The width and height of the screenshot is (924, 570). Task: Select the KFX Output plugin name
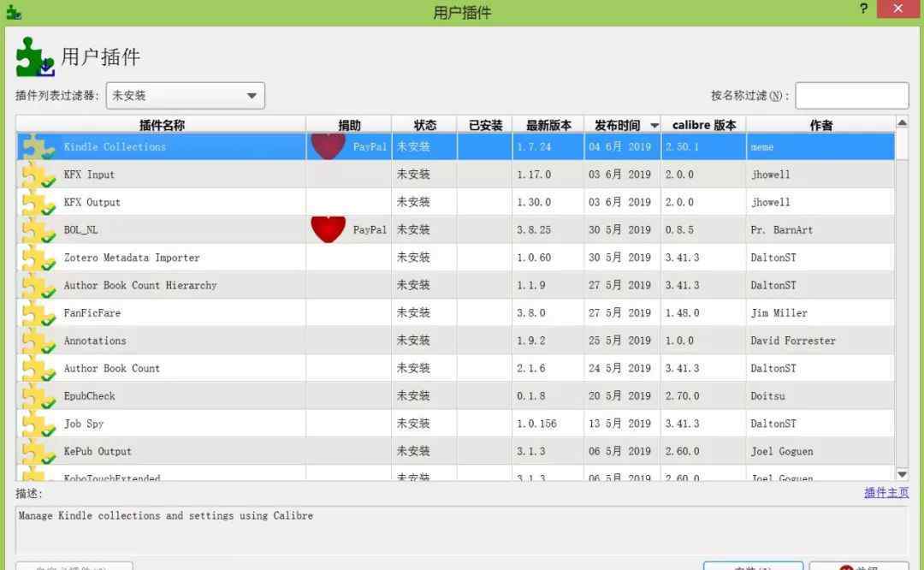click(92, 202)
